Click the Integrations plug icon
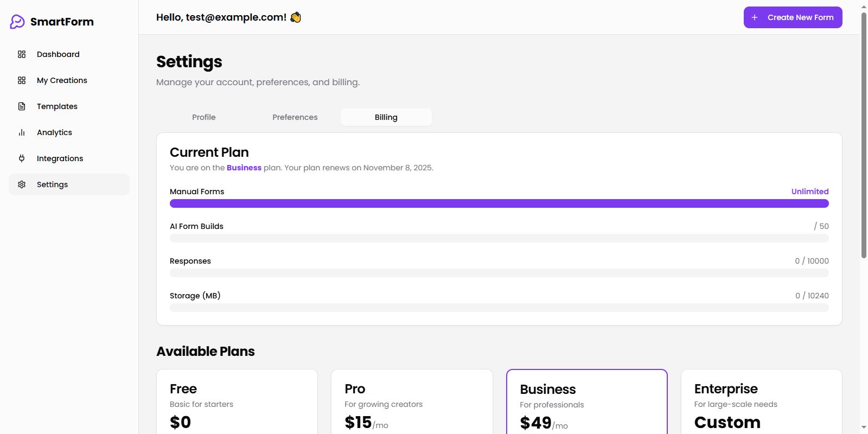 click(x=22, y=158)
